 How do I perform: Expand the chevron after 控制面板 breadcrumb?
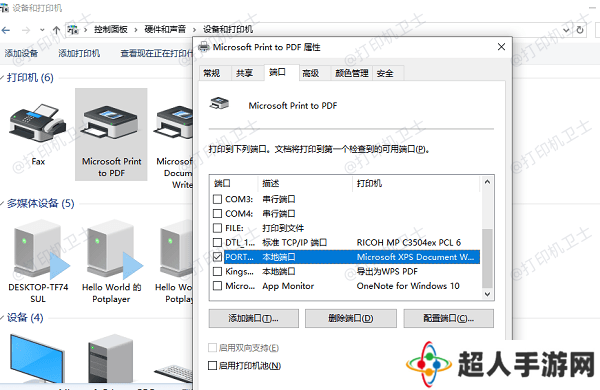pyautogui.click(x=136, y=30)
